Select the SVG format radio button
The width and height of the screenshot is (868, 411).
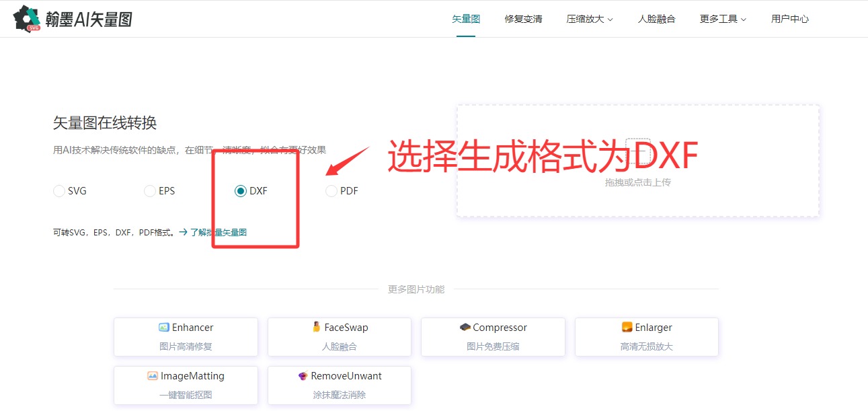[x=59, y=191]
